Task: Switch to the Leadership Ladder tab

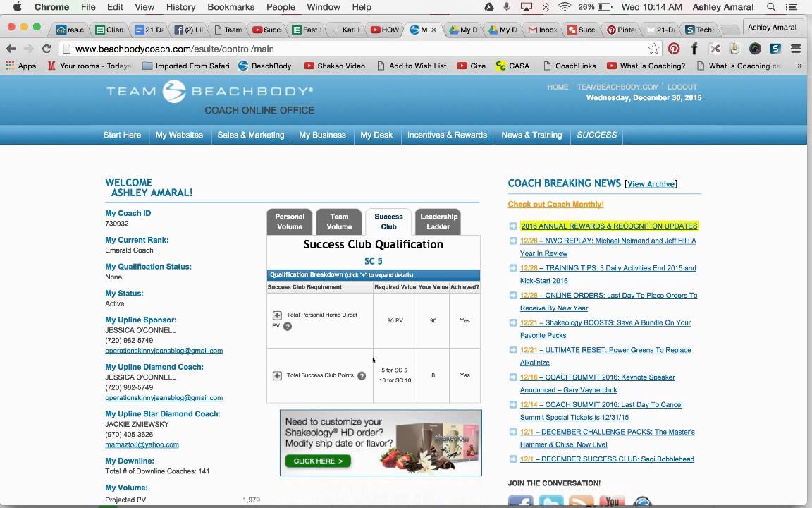Action: [x=438, y=222]
